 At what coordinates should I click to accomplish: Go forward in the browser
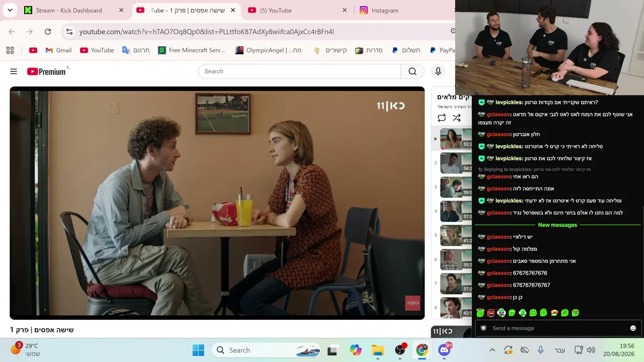(30, 32)
